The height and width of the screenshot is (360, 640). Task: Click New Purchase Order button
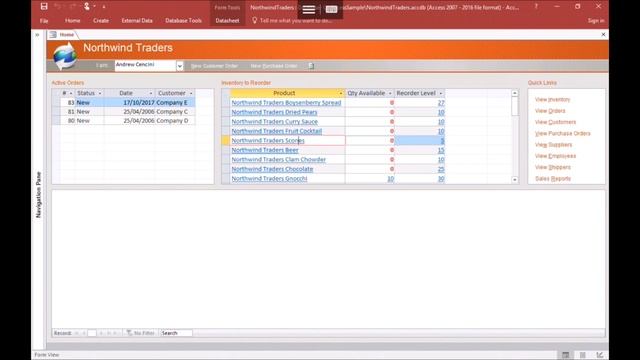click(x=274, y=66)
